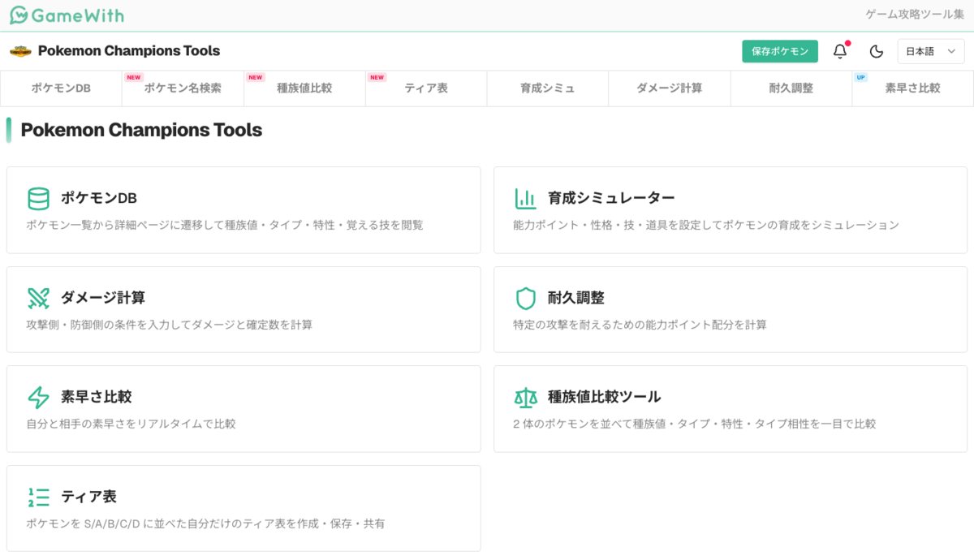The image size is (974, 560).
Task: Click lightning bolt icon on 素早さ比較 card
Action: pyautogui.click(x=38, y=398)
